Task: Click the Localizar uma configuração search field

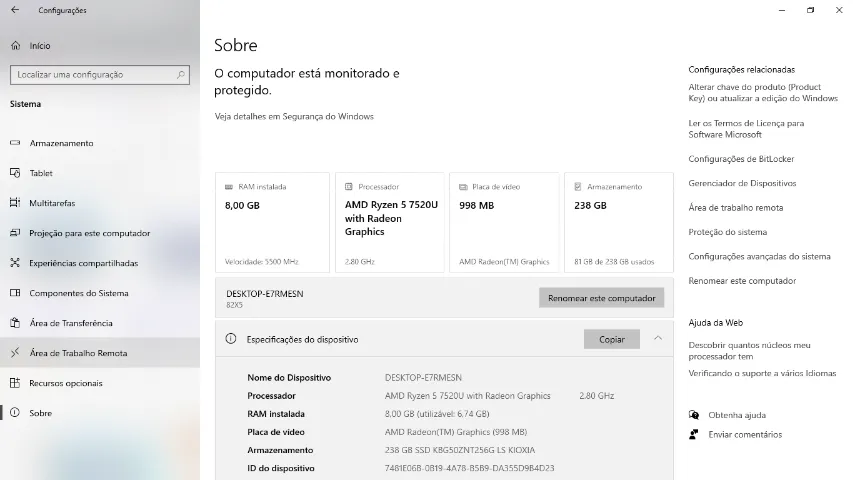Action: [100, 75]
